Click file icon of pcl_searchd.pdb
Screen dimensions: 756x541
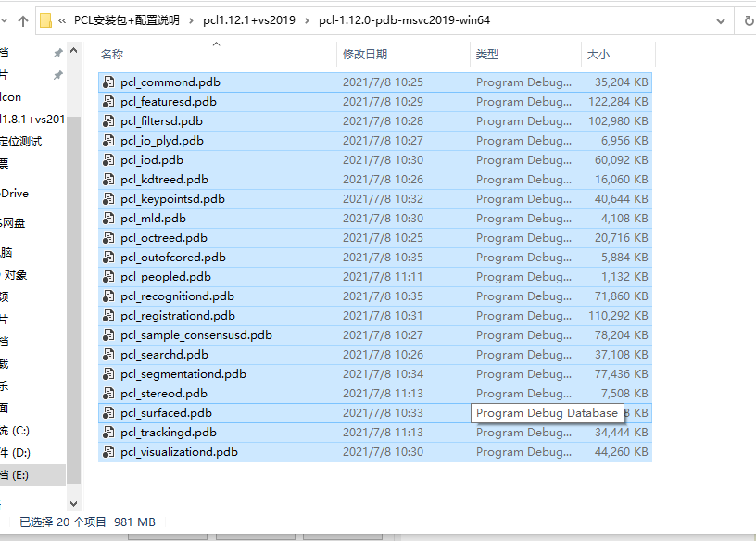pyautogui.click(x=108, y=355)
